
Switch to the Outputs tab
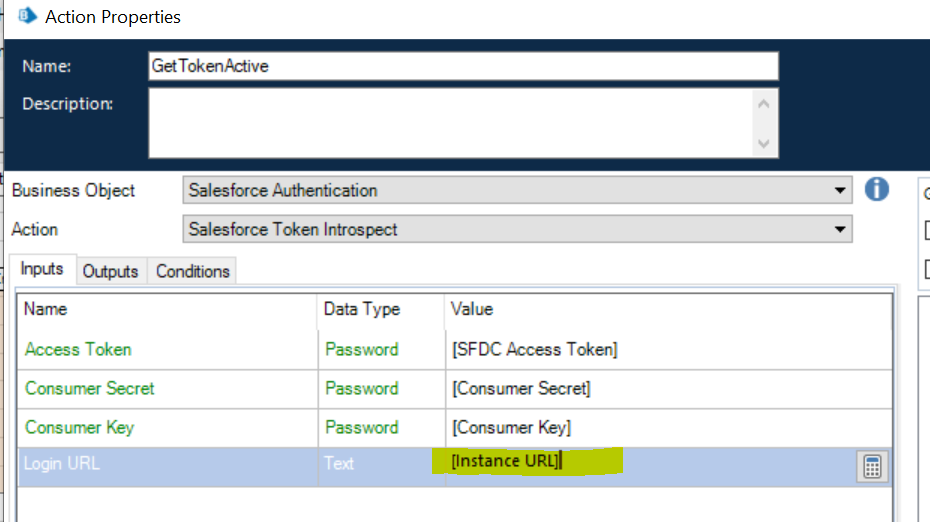tap(110, 271)
